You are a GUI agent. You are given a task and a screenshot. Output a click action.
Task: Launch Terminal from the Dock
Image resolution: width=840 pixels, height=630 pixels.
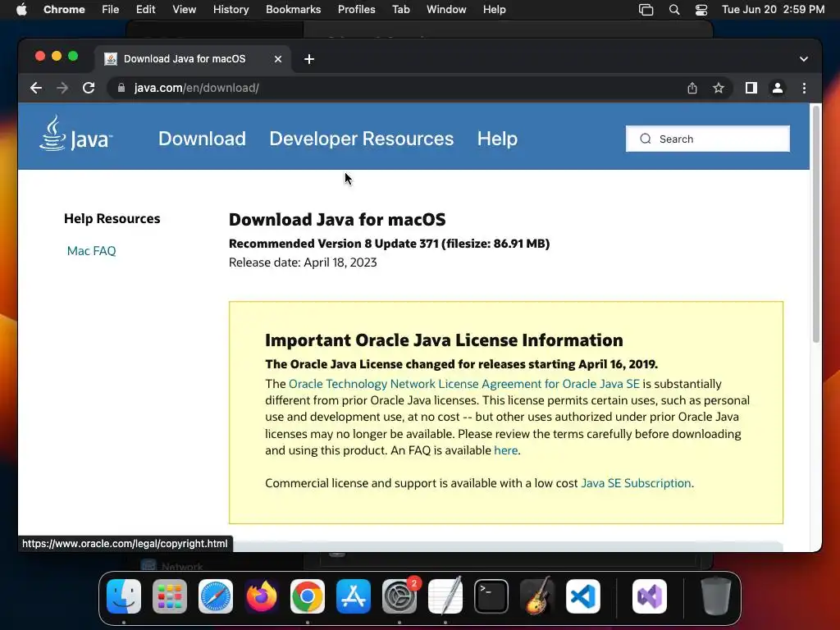click(491, 596)
